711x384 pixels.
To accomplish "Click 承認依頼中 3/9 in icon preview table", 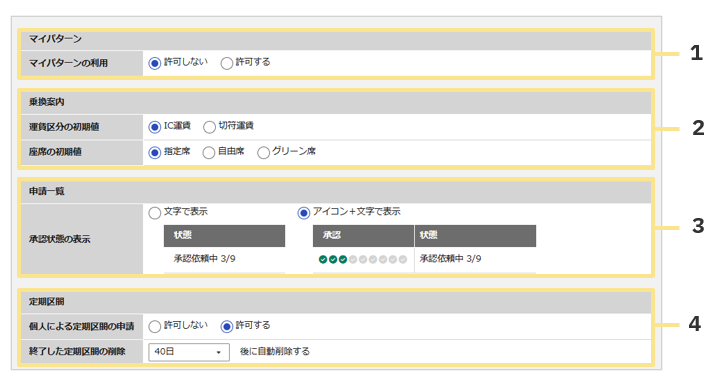I will [x=450, y=258].
